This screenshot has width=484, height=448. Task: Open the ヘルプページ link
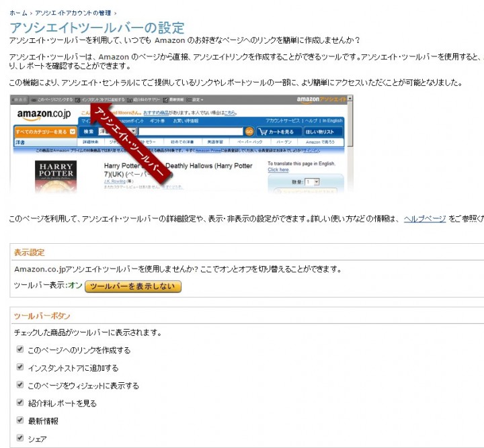click(x=425, y=219)
